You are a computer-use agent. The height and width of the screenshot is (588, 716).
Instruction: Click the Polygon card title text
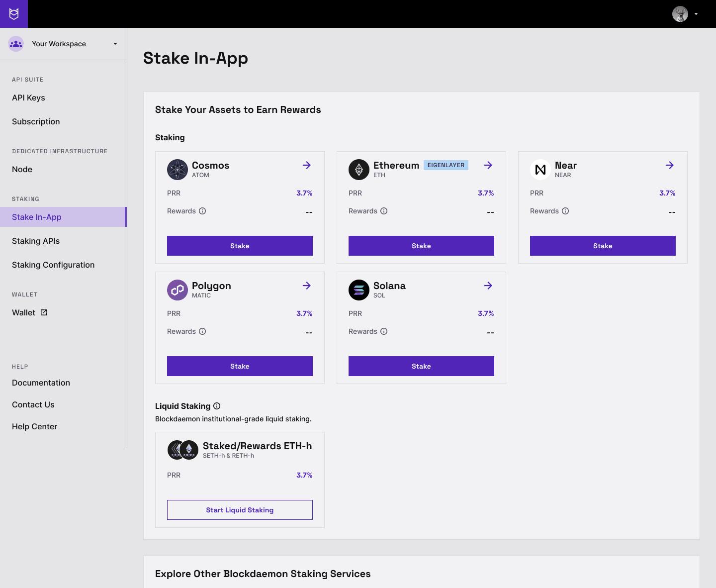(211, 286)
